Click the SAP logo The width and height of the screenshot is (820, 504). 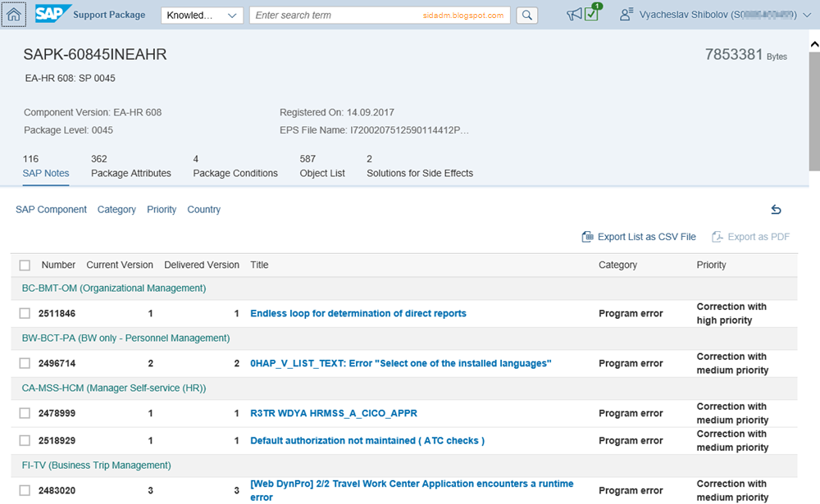52,14
